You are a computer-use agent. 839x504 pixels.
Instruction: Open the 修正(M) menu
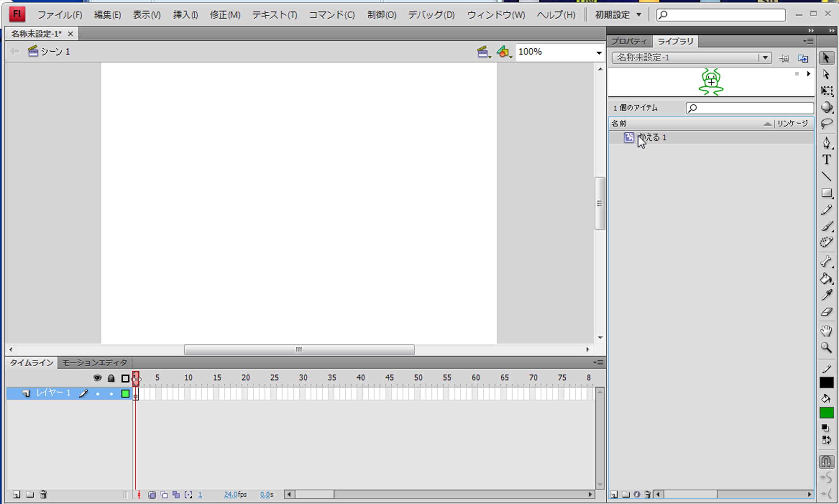pyautogui.click(x=225, y=15)
